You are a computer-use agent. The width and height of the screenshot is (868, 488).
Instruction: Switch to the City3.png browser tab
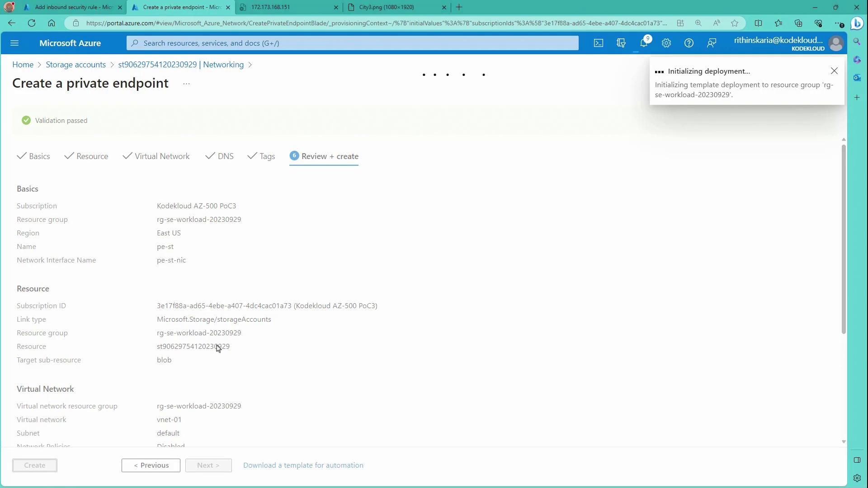click(387, 7)
